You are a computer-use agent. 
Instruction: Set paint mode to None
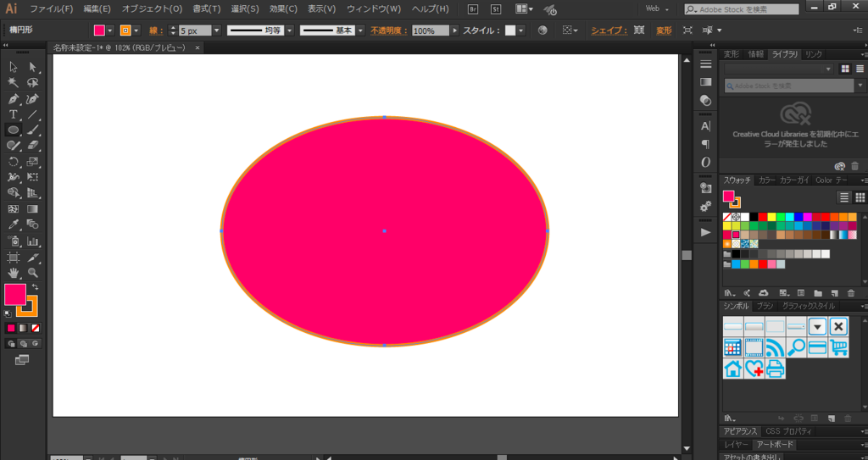36,328
